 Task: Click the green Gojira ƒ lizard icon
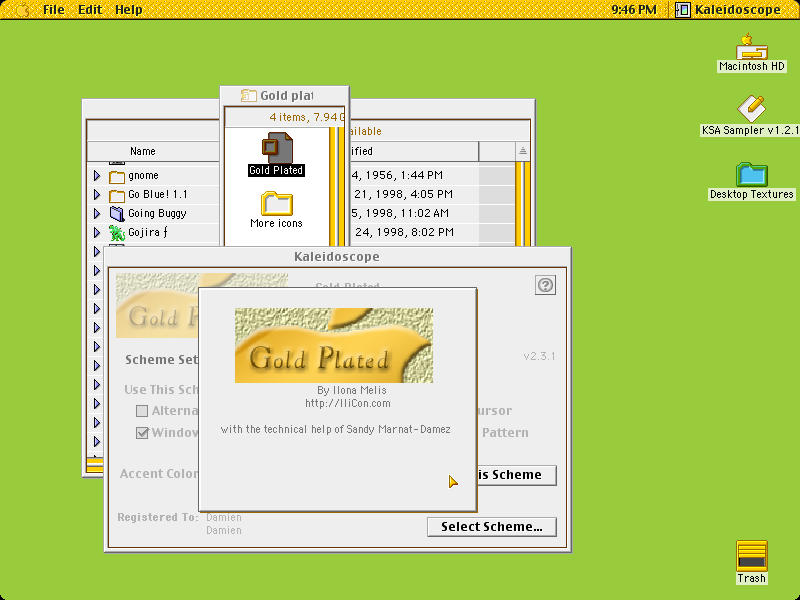point(117,233)
